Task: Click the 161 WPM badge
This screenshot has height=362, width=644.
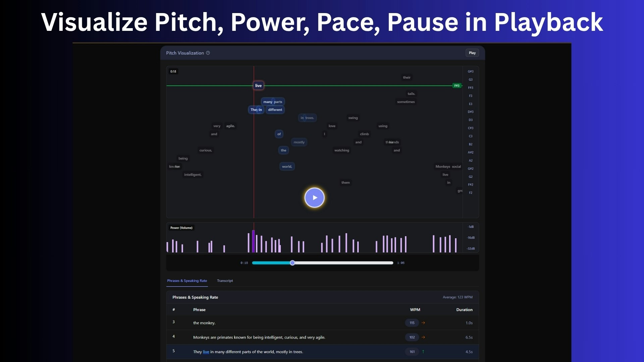Action: pyautogui.click(x=412, y=352)
